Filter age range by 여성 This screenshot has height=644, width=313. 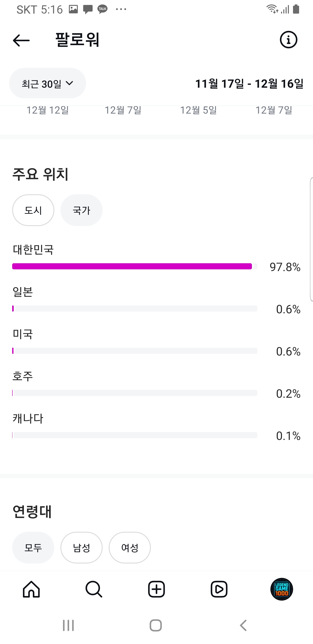point(130,547)
